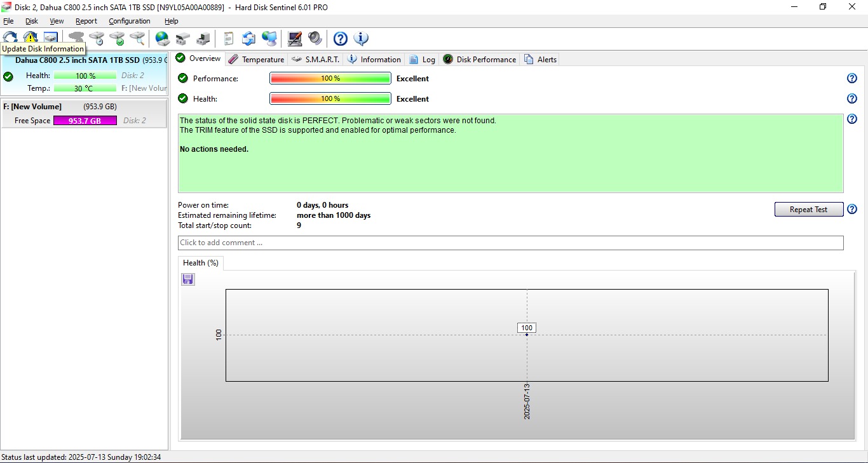
Task: Click the drive with computer tower icon
Action: click(x=203, y=39)
